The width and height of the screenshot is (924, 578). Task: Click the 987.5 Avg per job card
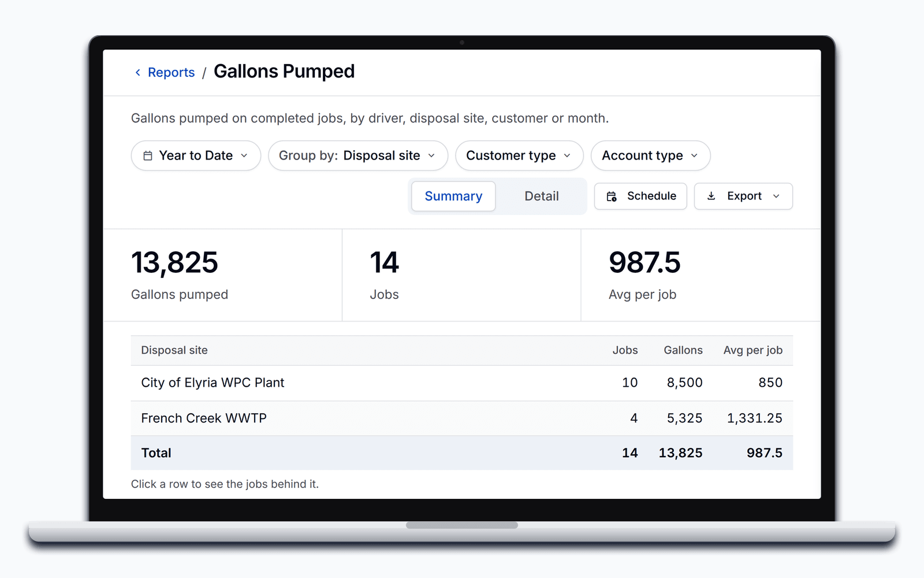point(701,275)
